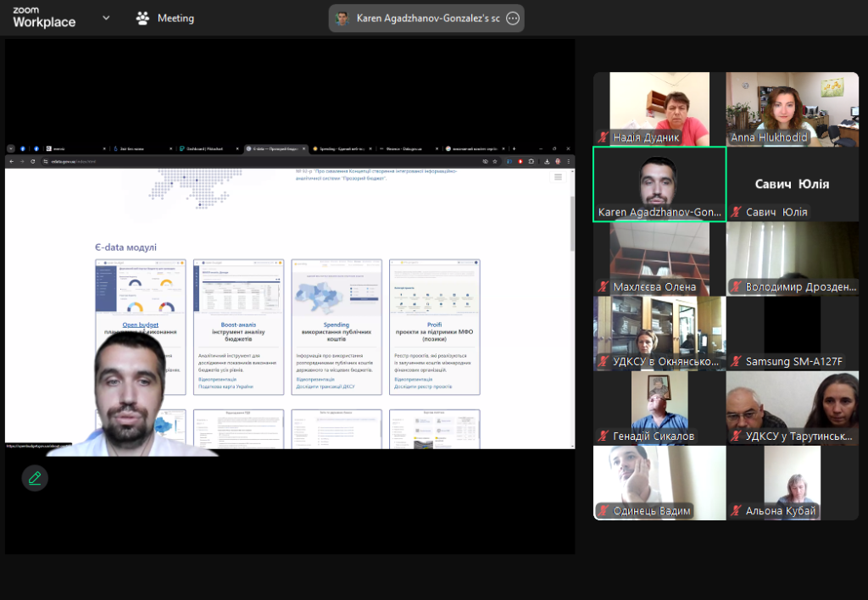
Task: Click the browser reload icon
Action: [33, 161]
